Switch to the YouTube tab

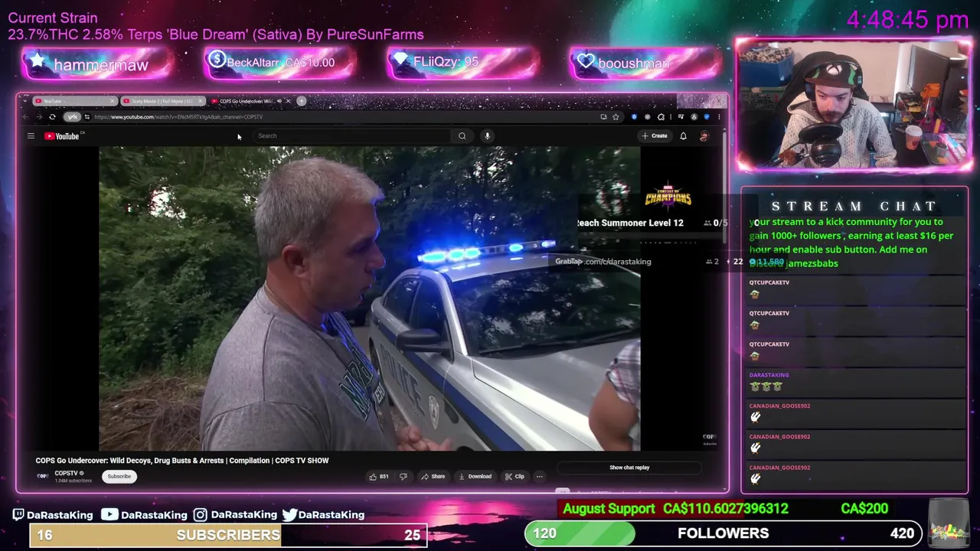73,101
